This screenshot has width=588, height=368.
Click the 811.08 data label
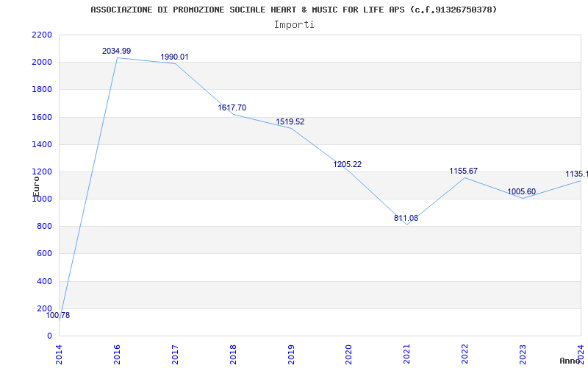click(406, 218)
